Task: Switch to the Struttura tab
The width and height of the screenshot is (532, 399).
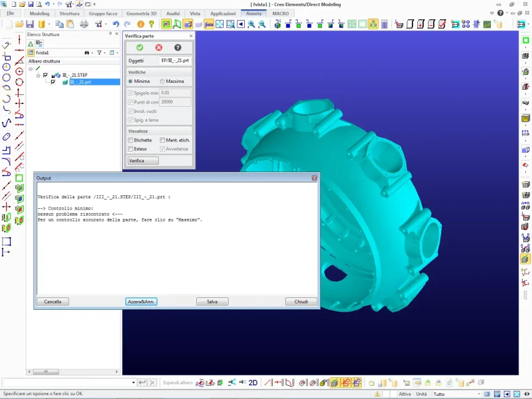Action: click(x=69, y=13)
